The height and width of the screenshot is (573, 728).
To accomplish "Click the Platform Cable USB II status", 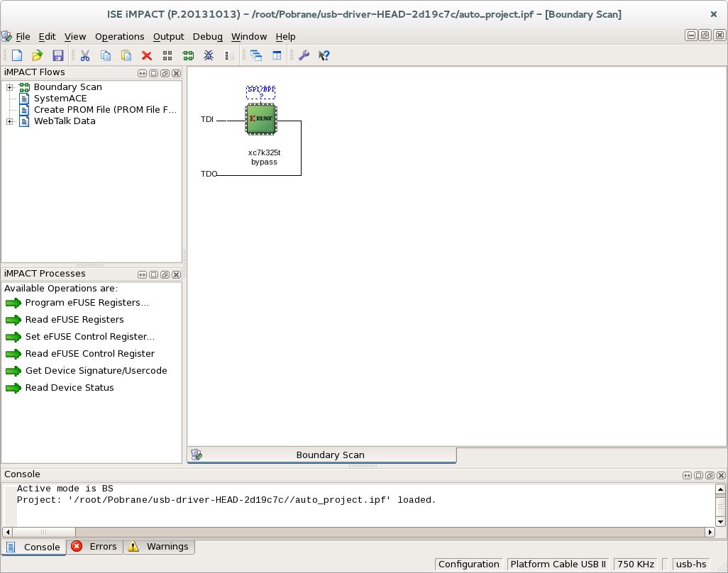I will click(x=558, y=564).
